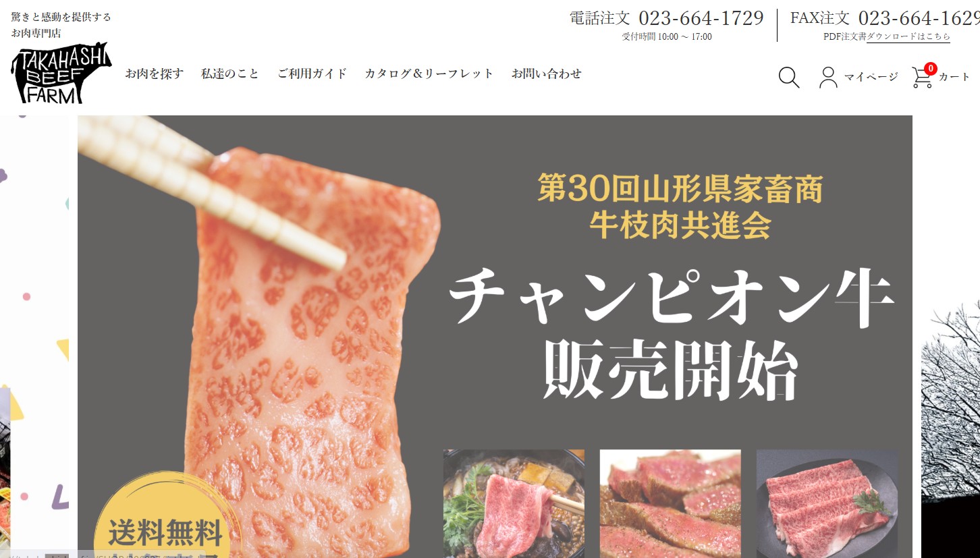
Task: Click the カート text link
Action: [x=954, y=77]
